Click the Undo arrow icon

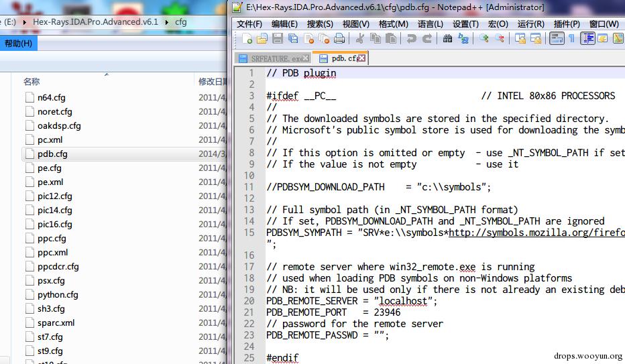click(411, 39)
